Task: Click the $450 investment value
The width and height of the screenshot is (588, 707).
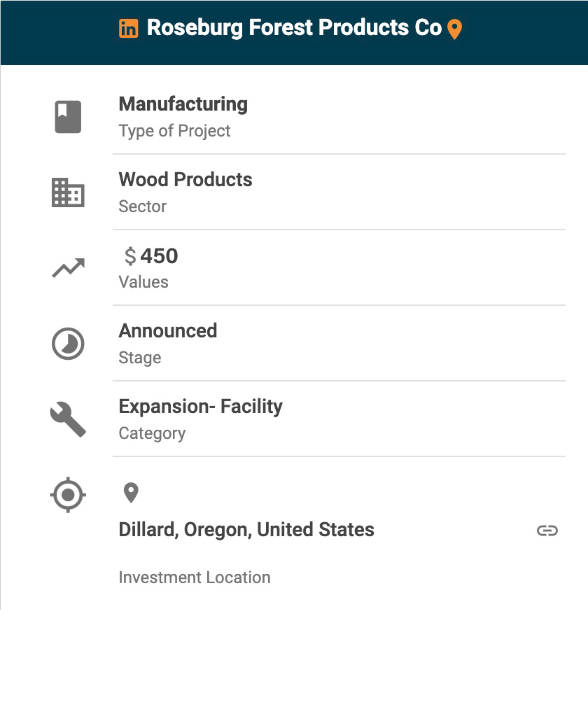Action: [152, 256]
